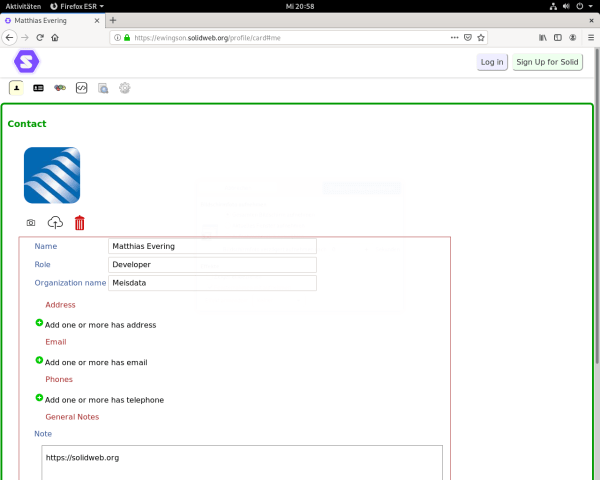600x480 pixels.
Task: Click the Role field showing Developer
Action: (x=212, y=265)
